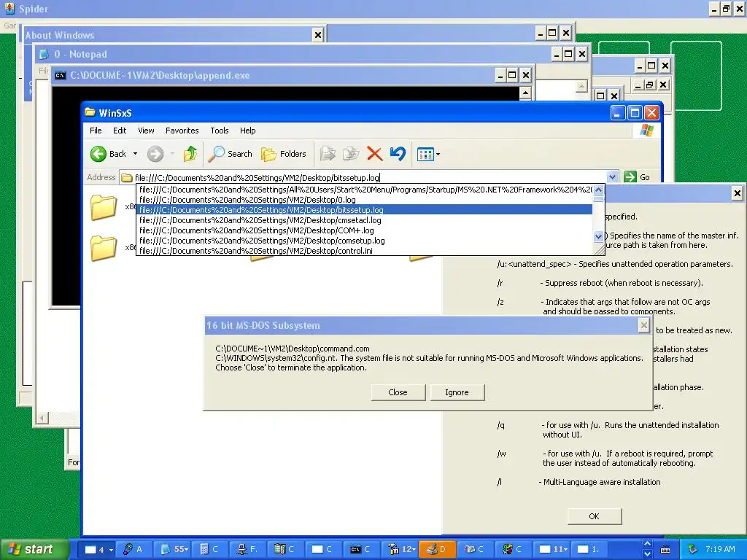Select the highlighted bitssetup.log suggestion

(365, 210)
